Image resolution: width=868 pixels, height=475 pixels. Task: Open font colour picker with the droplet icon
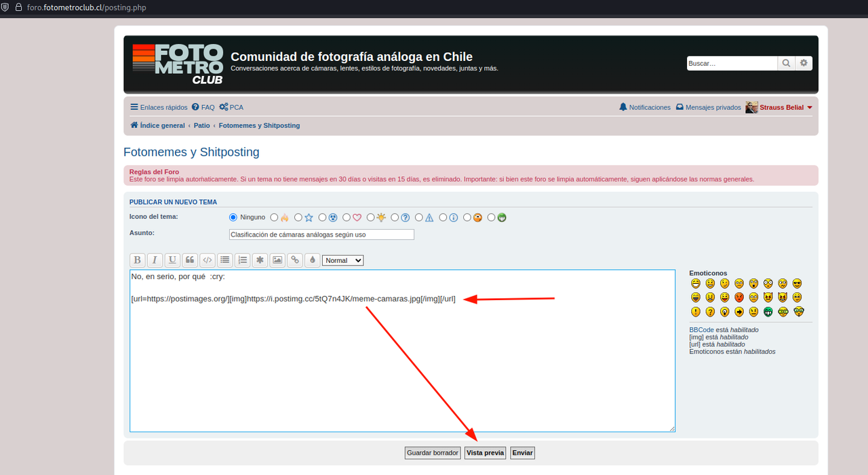pyautogui.click(x=313, y=260)
